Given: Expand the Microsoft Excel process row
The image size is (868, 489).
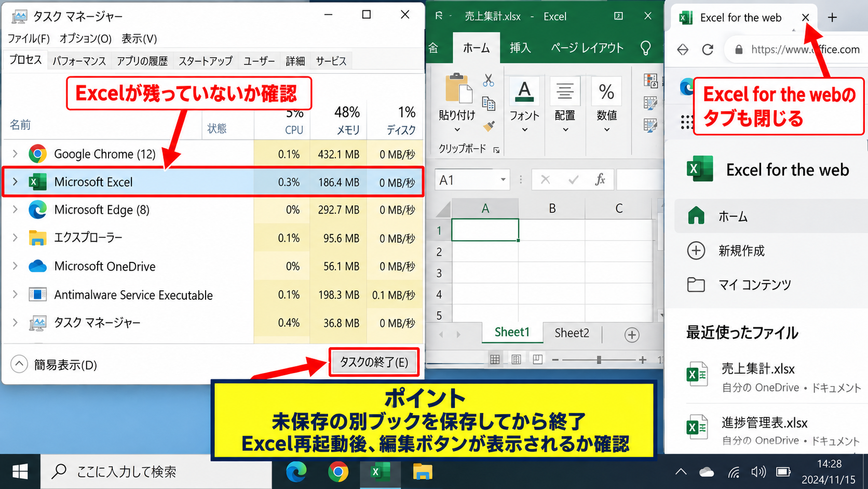Looking at the screenshot, I should (x=15, y=181).
